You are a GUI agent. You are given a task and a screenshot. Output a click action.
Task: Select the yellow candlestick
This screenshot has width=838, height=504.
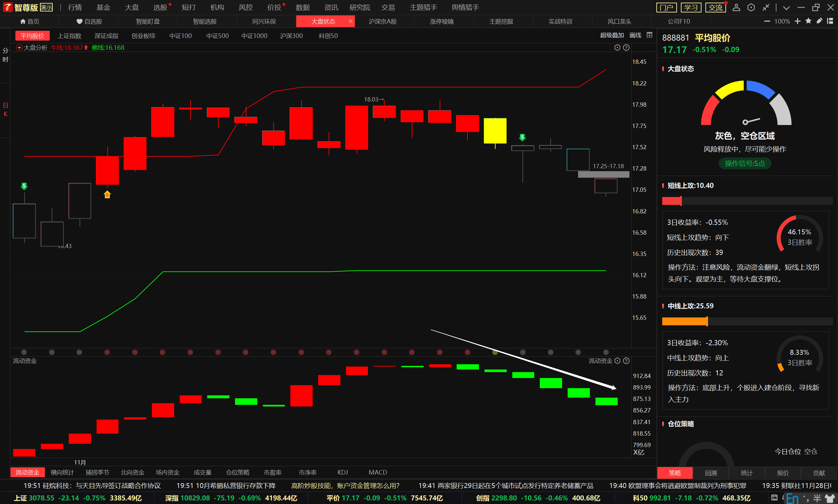(495, 131)
